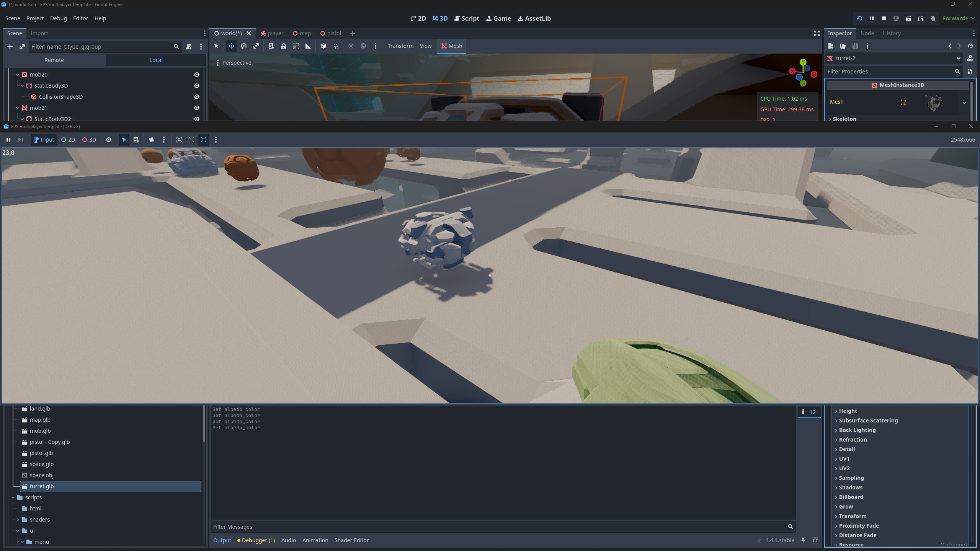Open the Debugger (1) bottom panel
Image resolution: width=980 pixels, height=551 pixels.
pos(256,540)
